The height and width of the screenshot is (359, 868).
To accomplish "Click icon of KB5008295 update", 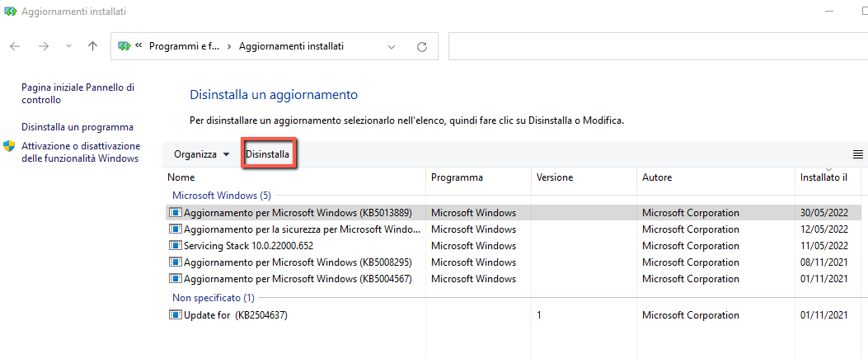I will point(176,262).
